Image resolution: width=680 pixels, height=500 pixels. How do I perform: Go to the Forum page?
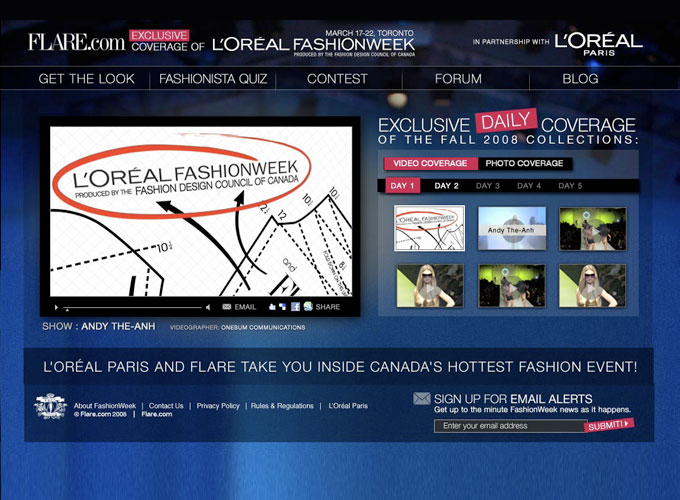click(x=458, y=78)
